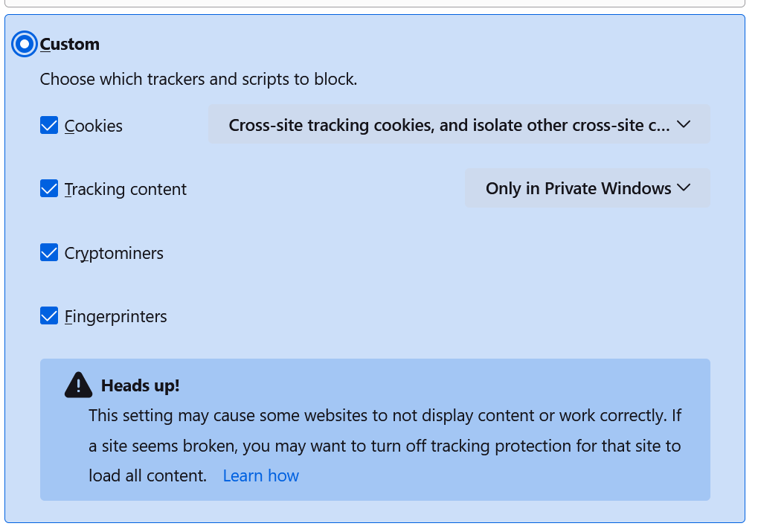Click the "Heads up!" warning title

[x=141, y=385]
